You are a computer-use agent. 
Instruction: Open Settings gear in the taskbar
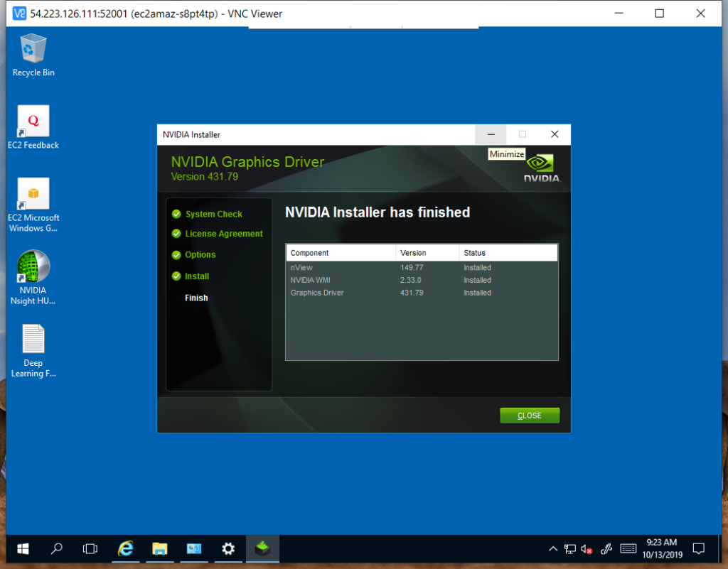(x=228, y=548)
